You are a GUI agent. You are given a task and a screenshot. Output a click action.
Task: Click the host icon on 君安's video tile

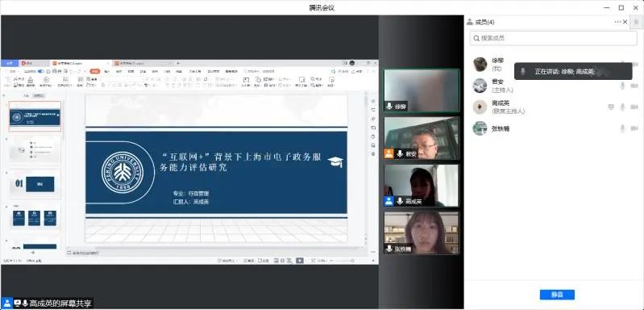click(388, 153)
